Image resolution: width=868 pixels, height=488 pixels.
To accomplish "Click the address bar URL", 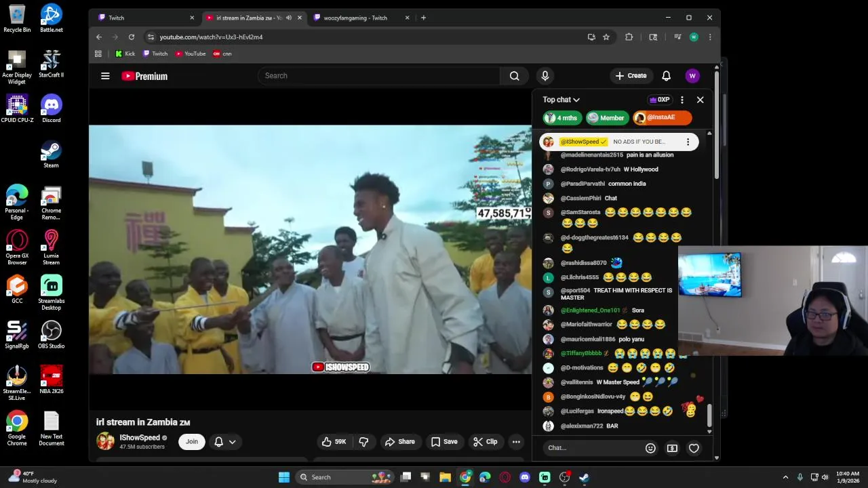I will (211, 37).
